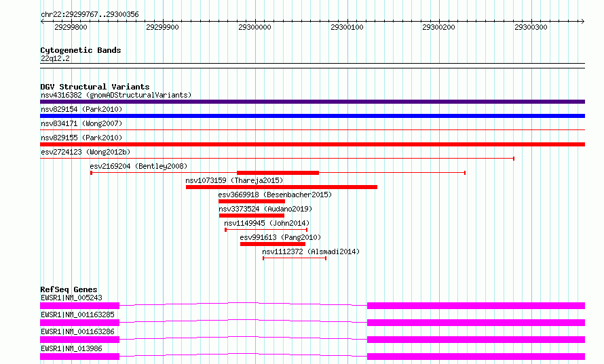Click the DGV Structural Variants track heading

point(95,87)
